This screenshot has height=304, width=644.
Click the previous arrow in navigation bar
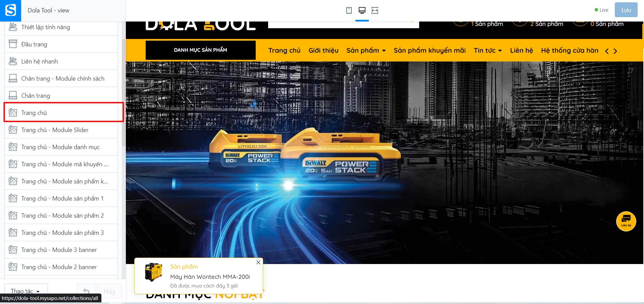click(x=607, y=51)
